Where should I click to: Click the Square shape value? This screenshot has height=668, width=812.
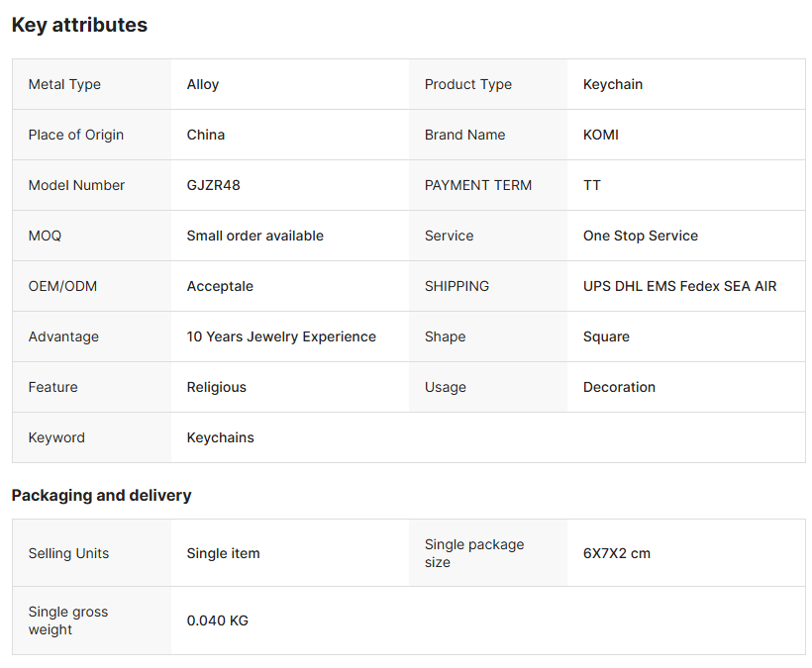606,336
